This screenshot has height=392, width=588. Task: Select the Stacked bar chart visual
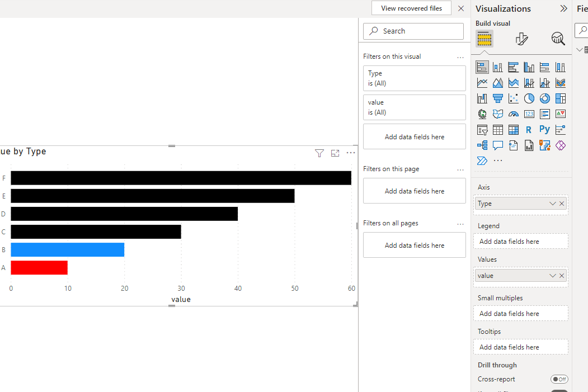(482, 67)
